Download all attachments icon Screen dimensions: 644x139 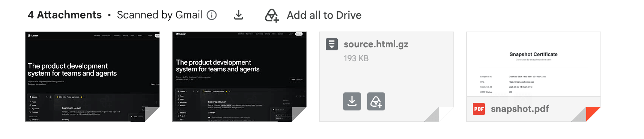coord(239,15)
